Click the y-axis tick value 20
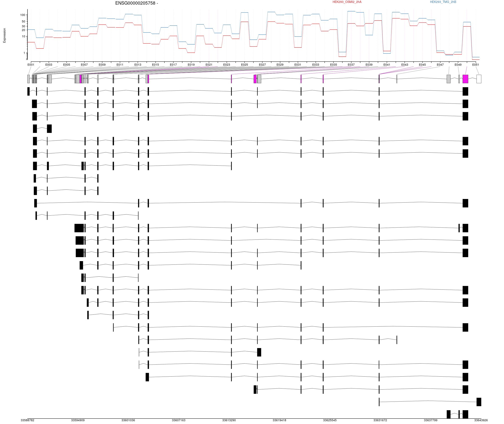504x424 pixels. click(23, 30)
